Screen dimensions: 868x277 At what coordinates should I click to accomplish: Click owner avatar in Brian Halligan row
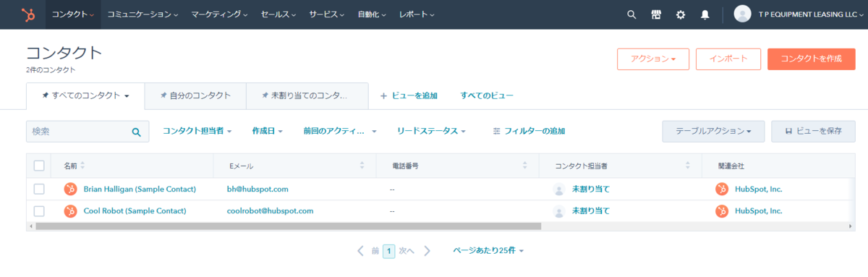[x=559, y=189]
